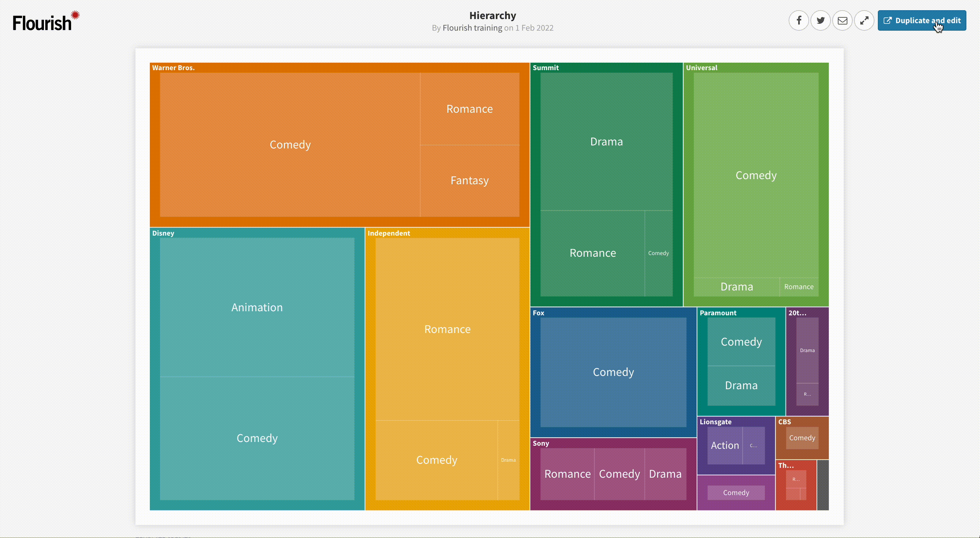Select Sony Drama block

665,474
